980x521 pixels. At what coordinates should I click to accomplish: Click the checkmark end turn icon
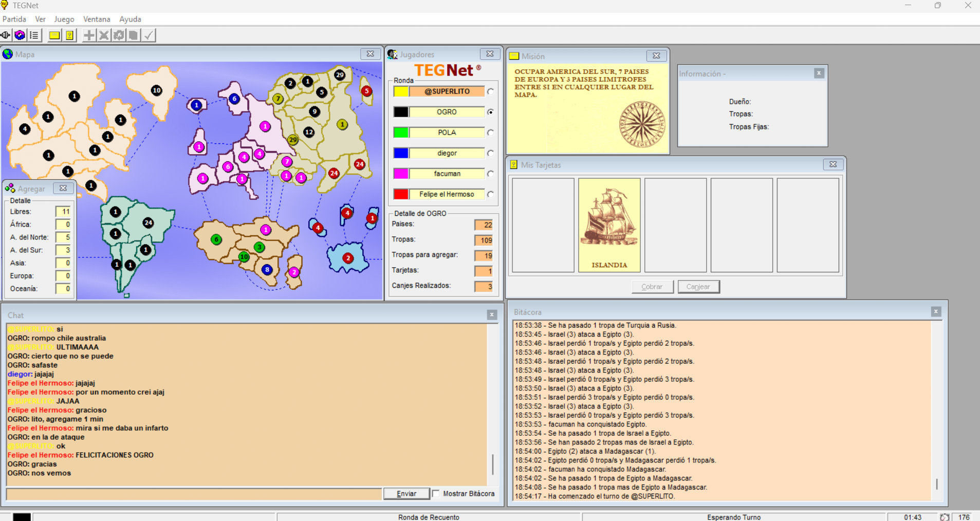click(x=149, y=35)
